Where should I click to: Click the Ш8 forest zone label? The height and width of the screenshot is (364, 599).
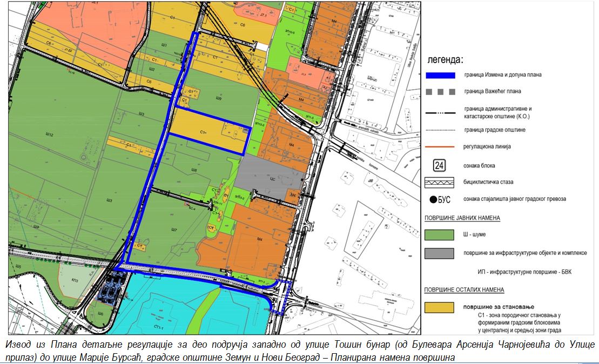pos(194,170)
